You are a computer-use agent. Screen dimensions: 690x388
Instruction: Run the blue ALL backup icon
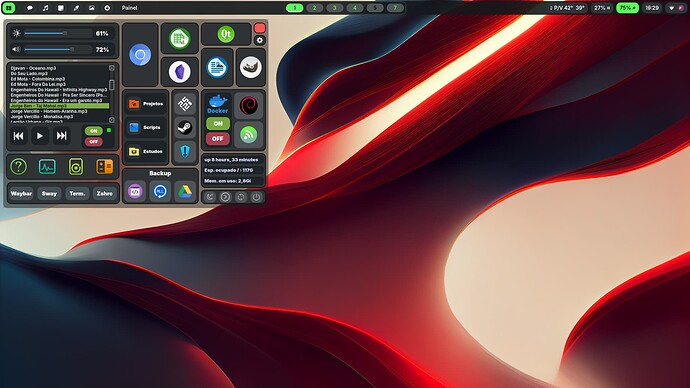pyautogui.click(x=160, y=191)
